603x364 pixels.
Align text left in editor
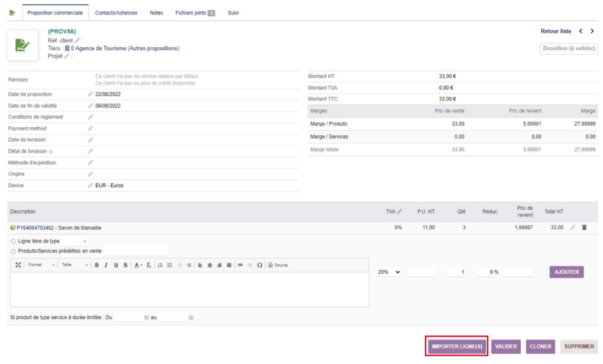200,265
